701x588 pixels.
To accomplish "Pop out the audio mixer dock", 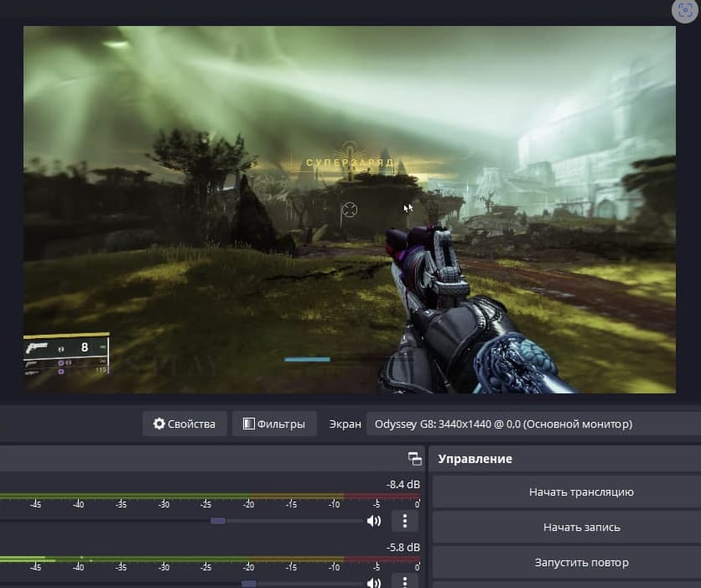I will [x=414, y=458].
